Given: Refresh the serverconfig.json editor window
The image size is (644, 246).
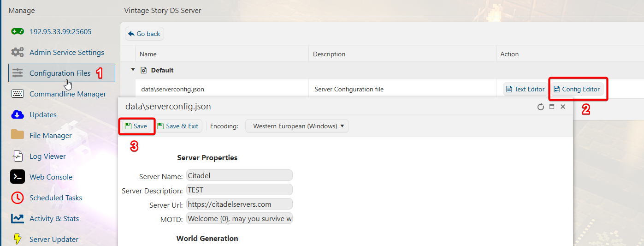Looking at the screenshot, I should click(x=541, y=107).
